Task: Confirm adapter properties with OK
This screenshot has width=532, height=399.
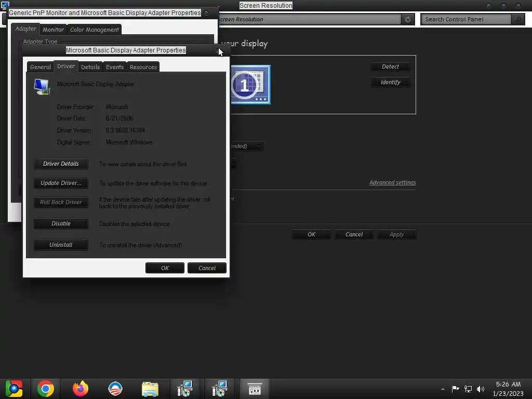Action: [165, 268]
